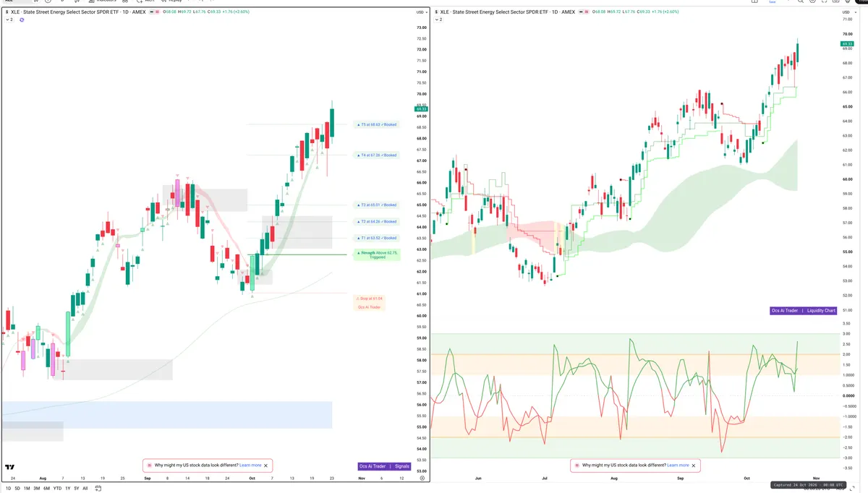The height and width of the screenshot is (493, 868).
Task: Select the All time range button
Action: tap(85, 488)
